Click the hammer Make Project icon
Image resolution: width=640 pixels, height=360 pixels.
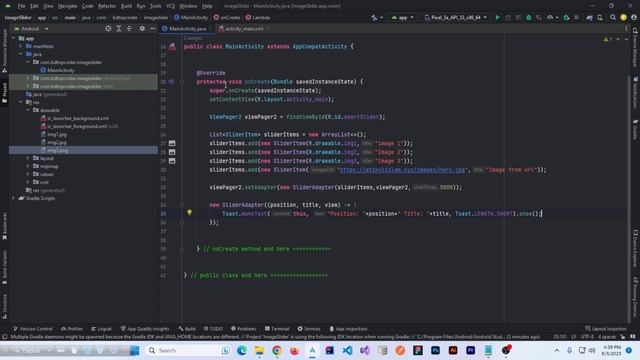[374, 18]
